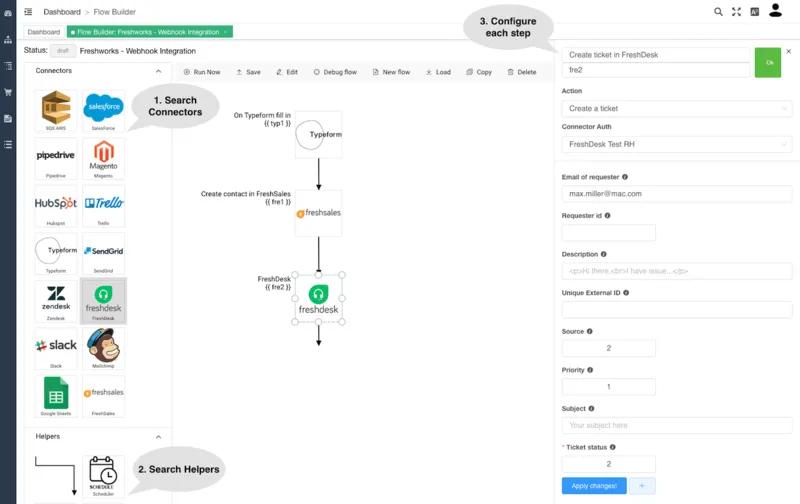Toggle fullscreen mode icon in header
This screenshot has height=504, width=800.
[736, 12]
